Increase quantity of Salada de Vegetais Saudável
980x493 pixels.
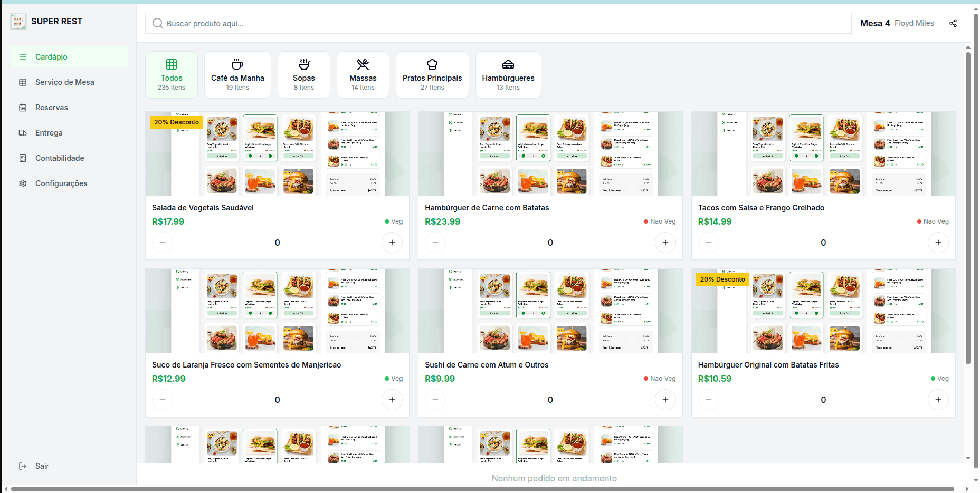coord(392,243)
